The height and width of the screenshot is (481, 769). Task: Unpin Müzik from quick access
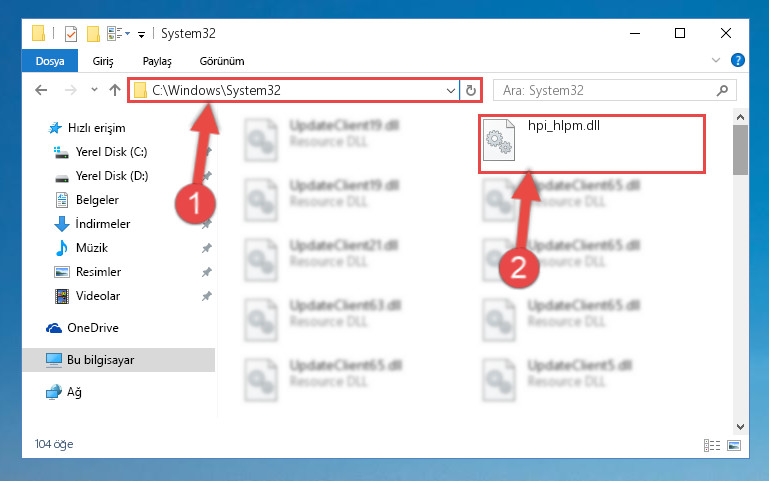(206, 248)
